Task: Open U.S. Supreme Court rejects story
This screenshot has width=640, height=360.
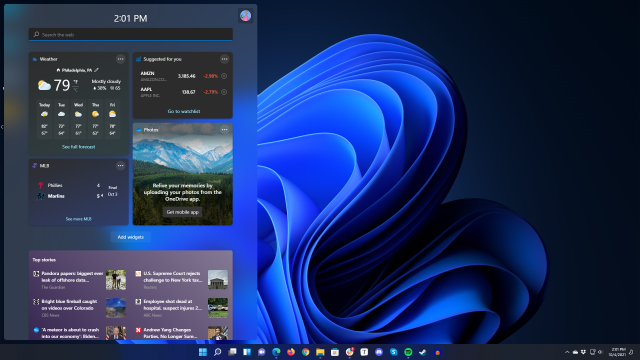Action: pyautogui.click(x=173, y=277)
